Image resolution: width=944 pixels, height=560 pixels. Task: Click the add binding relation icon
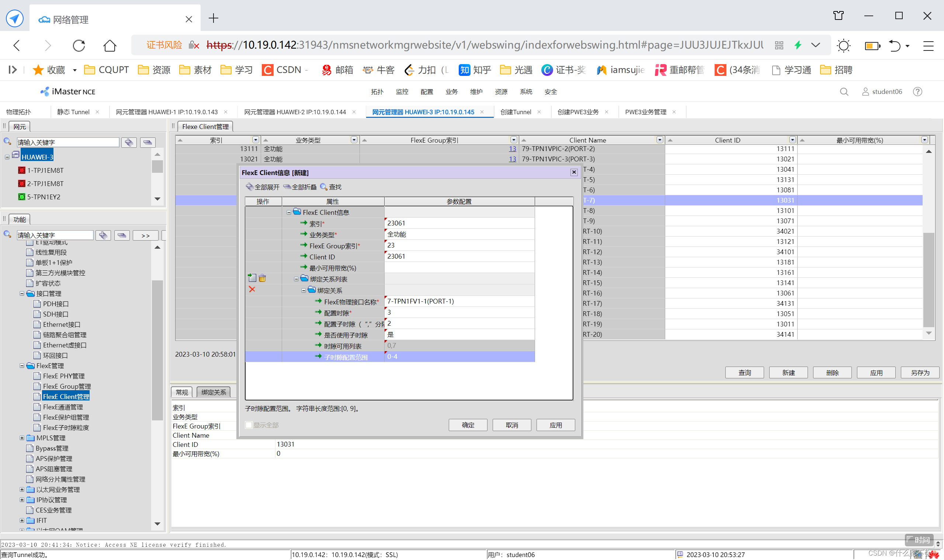(252, 279)
